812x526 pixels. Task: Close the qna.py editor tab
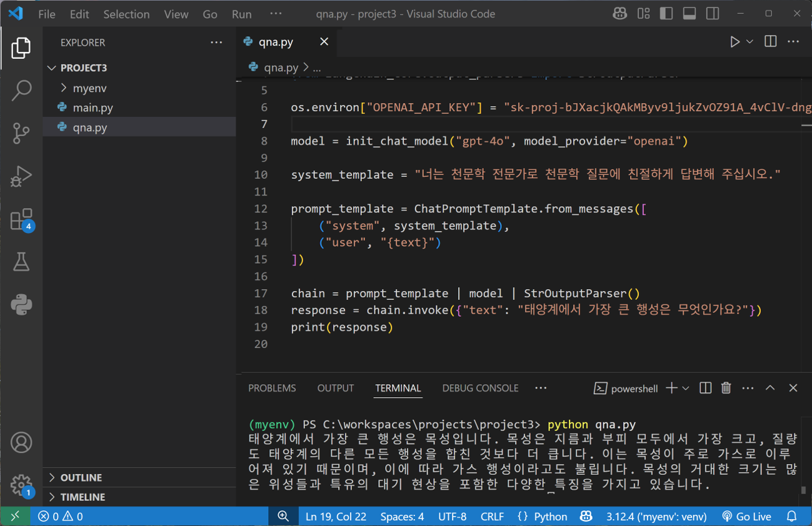[x=324, y=42]
